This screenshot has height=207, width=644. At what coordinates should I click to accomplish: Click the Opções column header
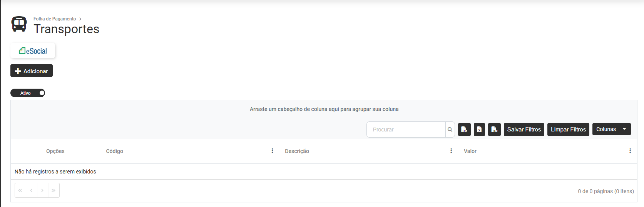(55, 151)
